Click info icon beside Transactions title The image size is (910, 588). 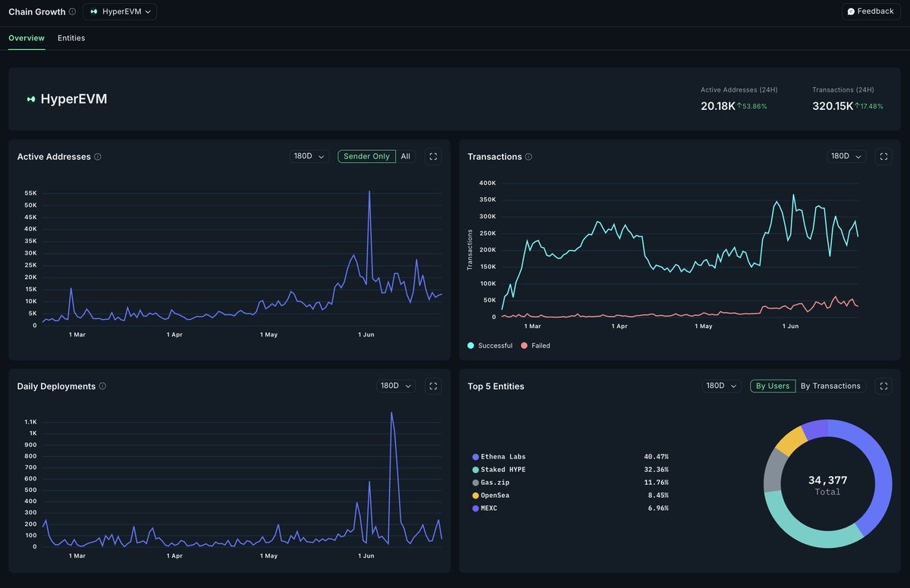coord(529,157)
